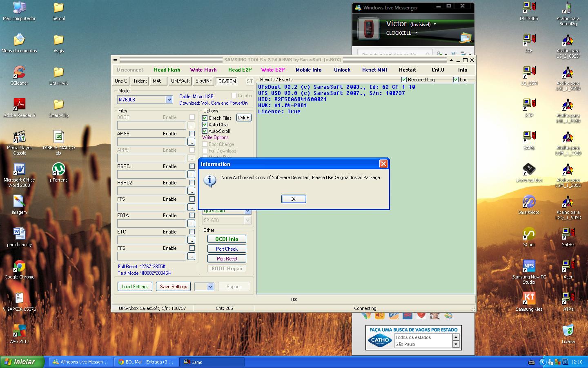Click the Chk F. button
The image size is (588, 368).
point(244,118)
